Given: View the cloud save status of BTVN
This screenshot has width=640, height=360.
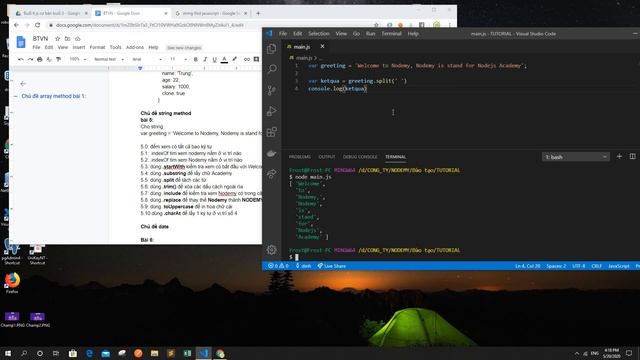Looking at the screenshot, I should [x=78, y=39].
